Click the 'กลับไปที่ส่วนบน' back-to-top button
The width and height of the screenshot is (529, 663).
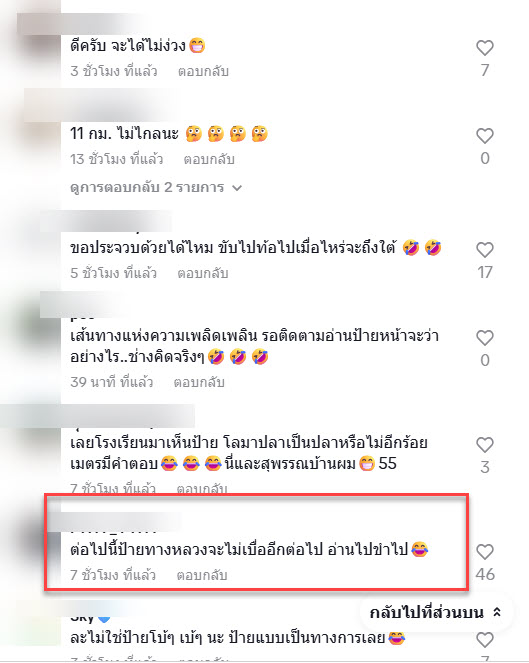click(436, 612)
